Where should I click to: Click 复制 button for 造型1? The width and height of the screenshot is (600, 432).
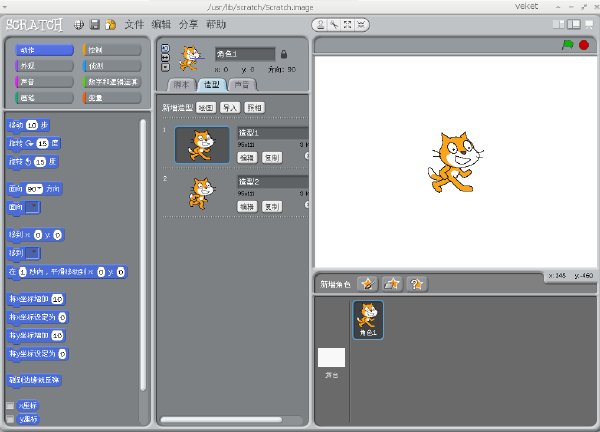click(272, 158)
